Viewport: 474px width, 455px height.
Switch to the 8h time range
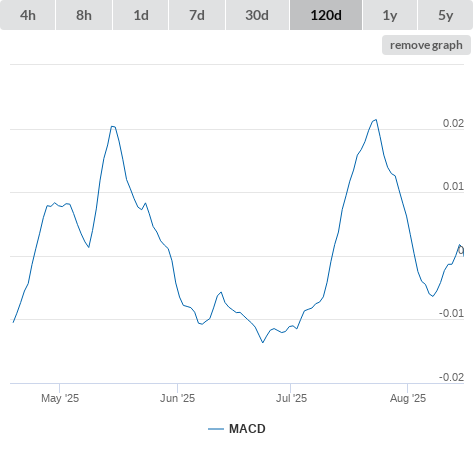[x=84, y=15]
